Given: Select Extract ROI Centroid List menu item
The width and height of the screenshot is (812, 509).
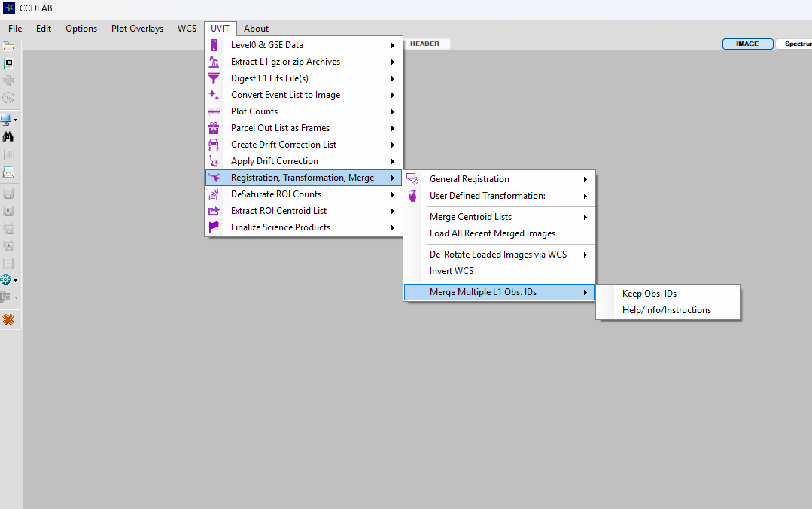Looking at the screenshot, I should click(303, 211).
